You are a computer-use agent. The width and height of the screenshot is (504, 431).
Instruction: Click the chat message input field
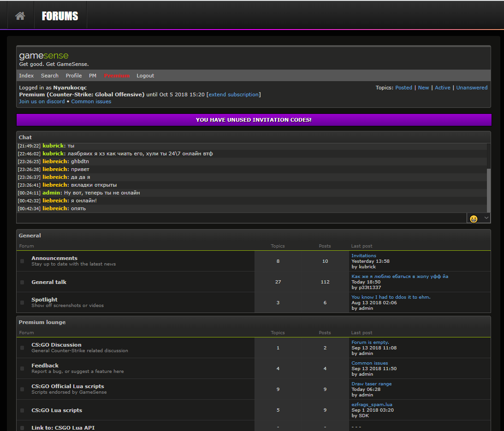pyautogui.click(x=240, y=218)
